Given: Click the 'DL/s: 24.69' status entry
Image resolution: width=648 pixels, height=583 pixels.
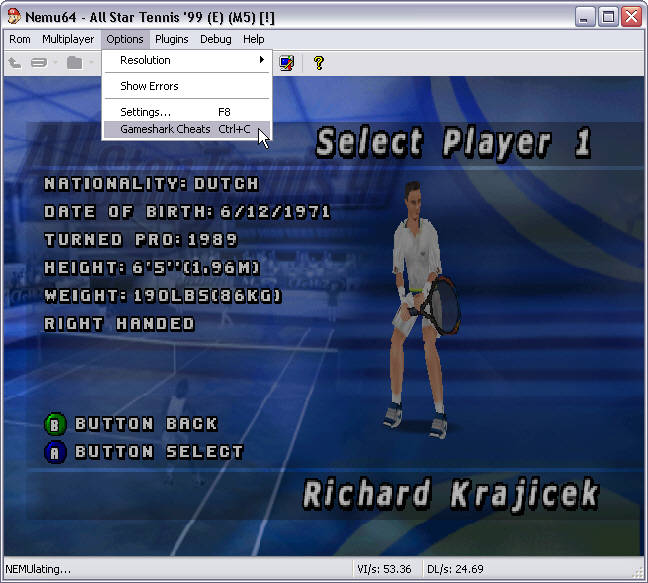Looking at the screenshot, I should point(455,569).
